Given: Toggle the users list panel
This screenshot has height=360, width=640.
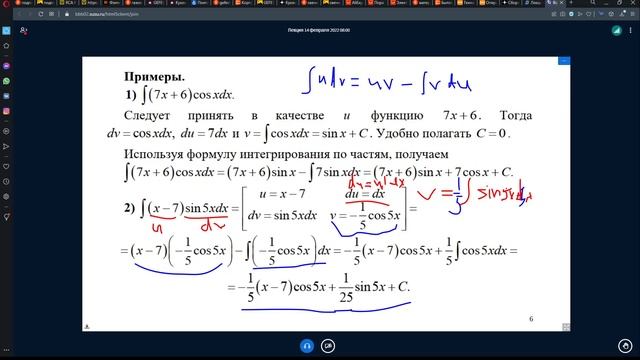Looking at the screenshot, I should pyautogui.click(x=23, y=30).
